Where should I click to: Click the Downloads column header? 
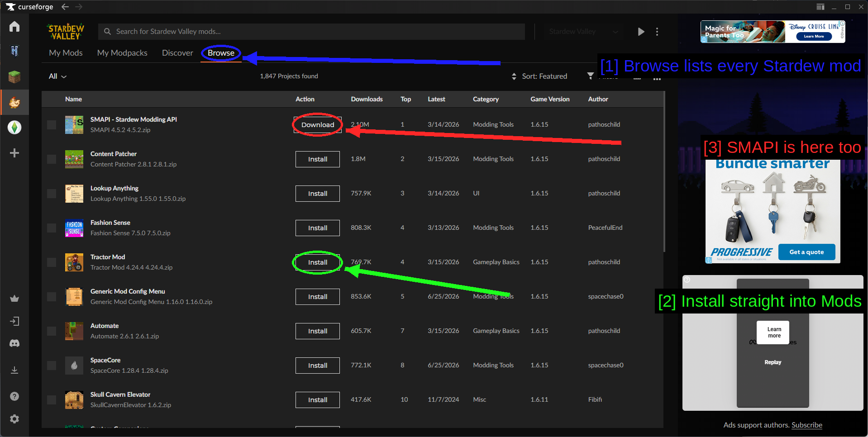pyautogui.click(x=367, y=99)
